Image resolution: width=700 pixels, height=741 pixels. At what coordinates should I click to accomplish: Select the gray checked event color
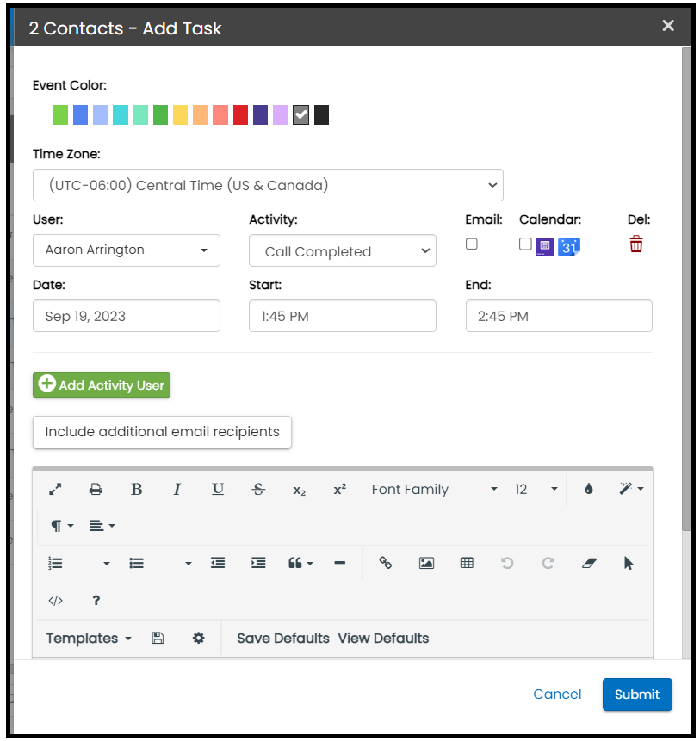[300, 115]
